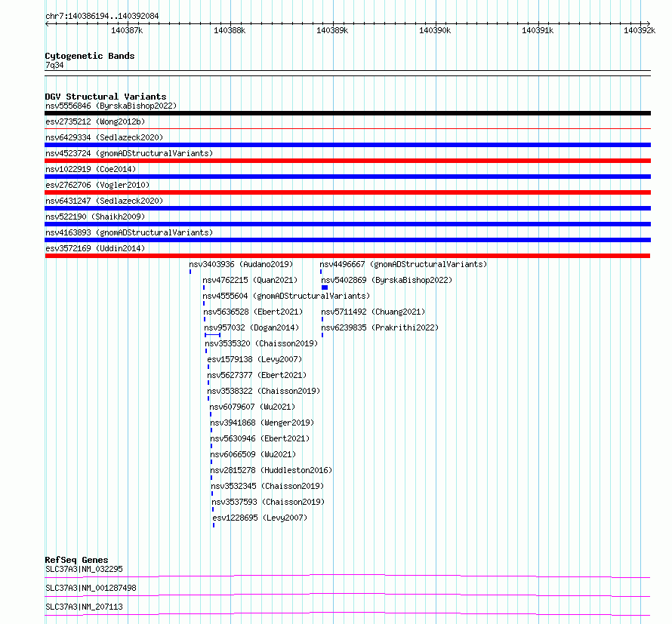This screenshot has width=672, height=624.
Task: Click the DGV Structural Variants track title
Action: coord(106,97)
